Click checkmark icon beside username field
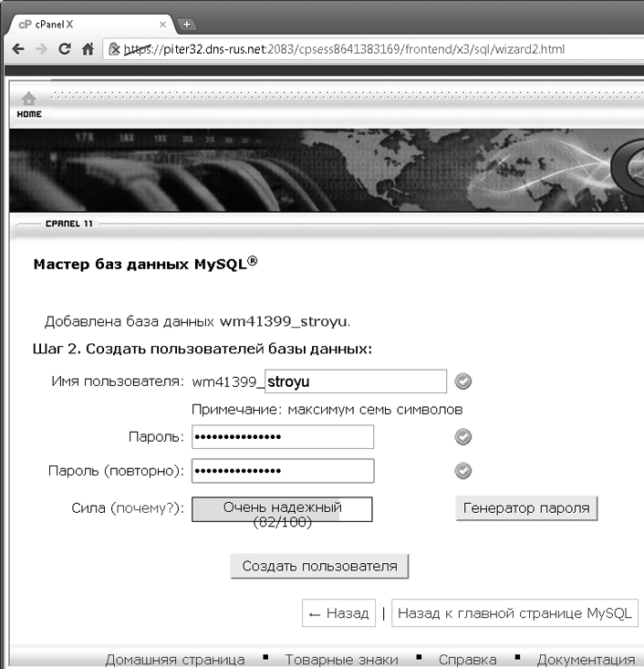 click(462, 381)
